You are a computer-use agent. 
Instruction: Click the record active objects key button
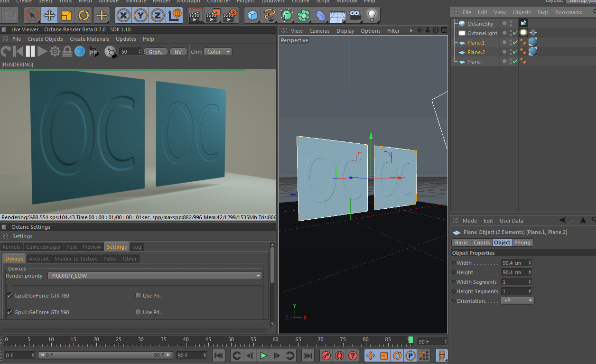(x=326, y=355)
